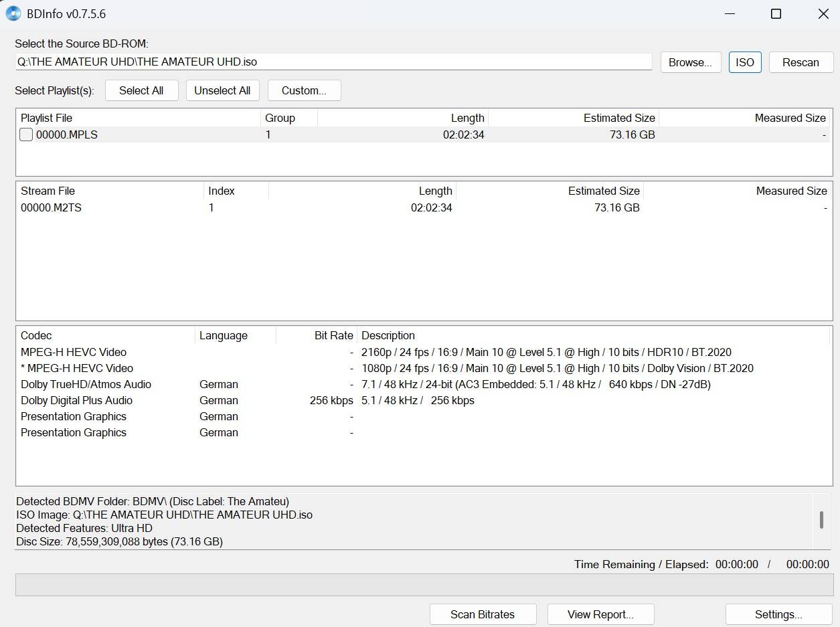Click the Index column header
This screenshot has width=840, height=627.
[236, 191]
